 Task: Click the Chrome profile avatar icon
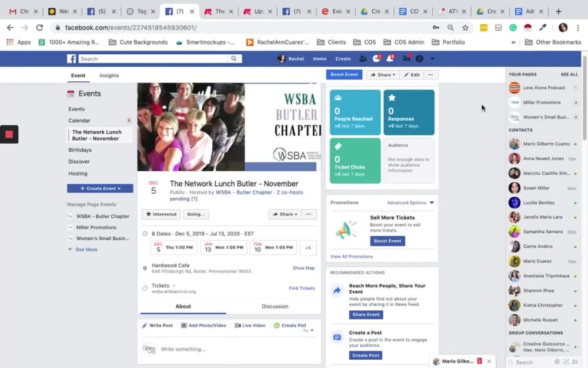[563, 28]
